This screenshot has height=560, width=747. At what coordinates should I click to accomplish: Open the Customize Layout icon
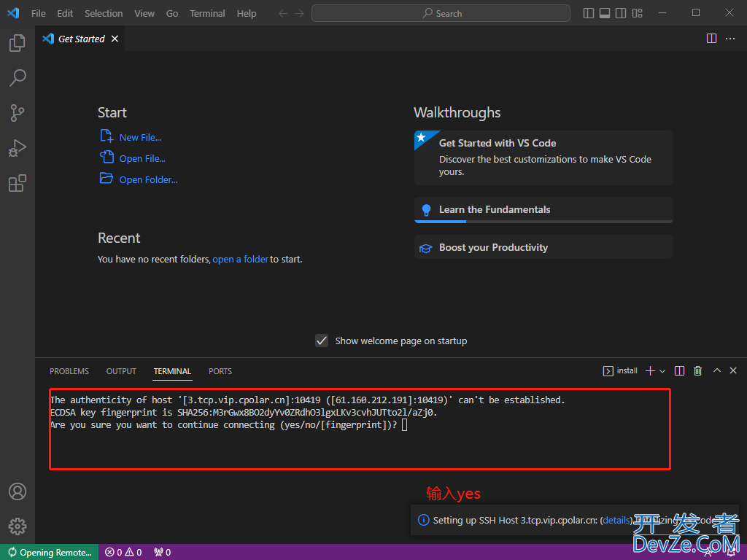637,13
